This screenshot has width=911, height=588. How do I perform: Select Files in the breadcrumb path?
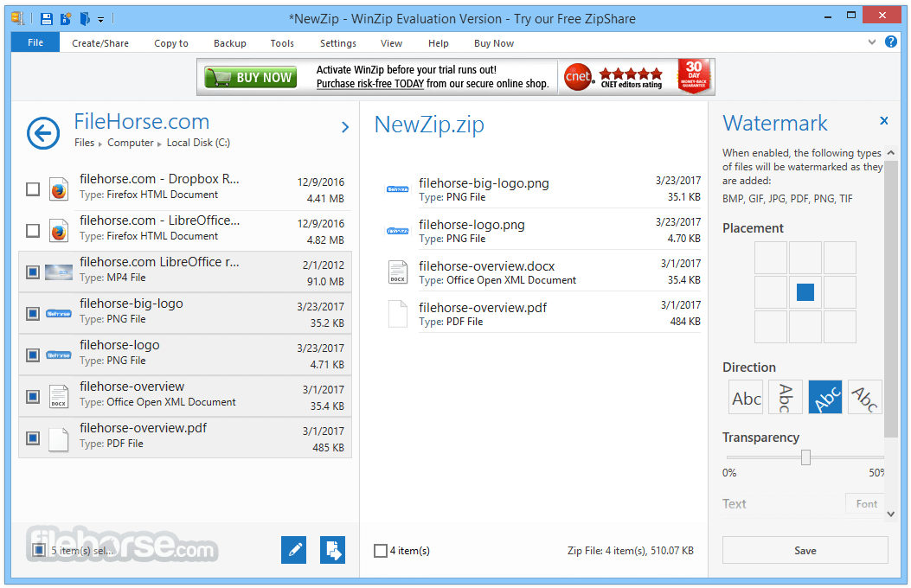[84, 143]
